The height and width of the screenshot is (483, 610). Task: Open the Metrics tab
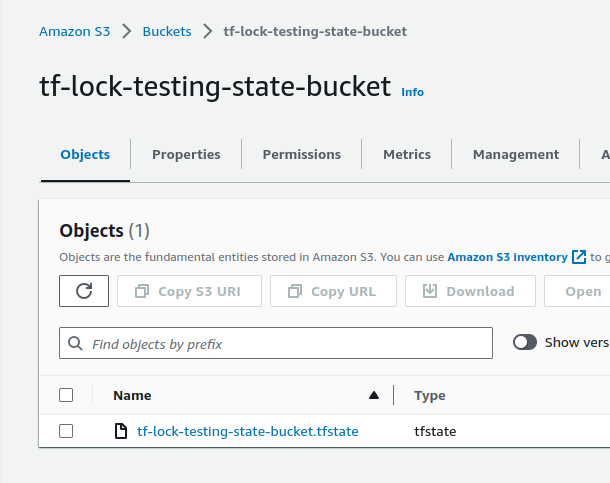coord(407,154)
